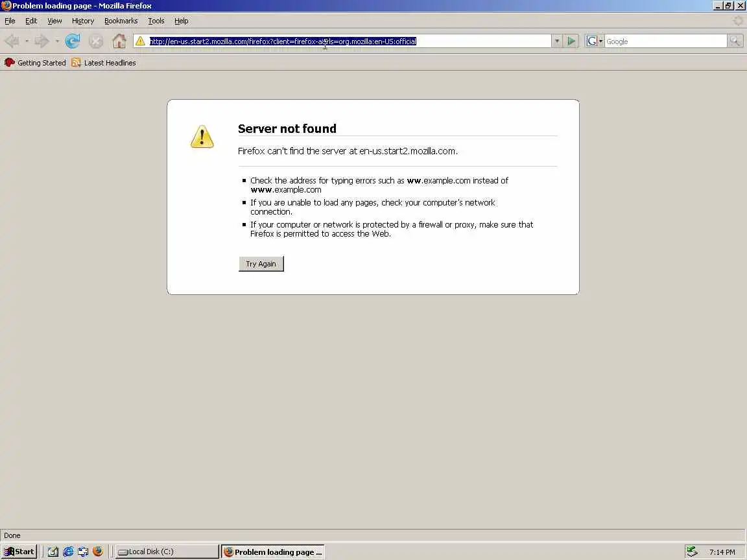Open the Google search engine selector
The height and width of the screenshot is (560, 747).
pyautogui.click(x=595, y=41)
